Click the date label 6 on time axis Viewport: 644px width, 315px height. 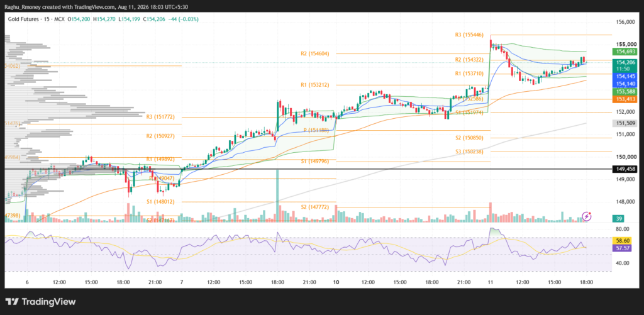pos(27,282)
